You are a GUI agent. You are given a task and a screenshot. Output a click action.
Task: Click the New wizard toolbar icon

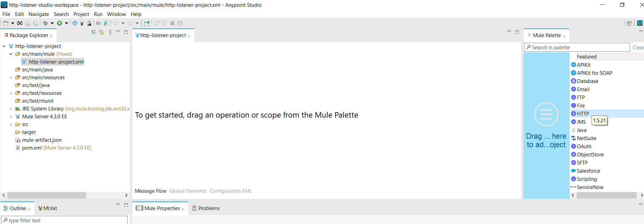click(6, 23)
